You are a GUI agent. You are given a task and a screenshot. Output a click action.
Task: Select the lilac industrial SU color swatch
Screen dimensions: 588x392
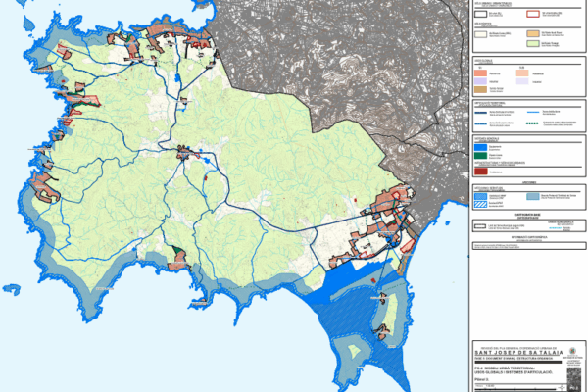[481, 81]
